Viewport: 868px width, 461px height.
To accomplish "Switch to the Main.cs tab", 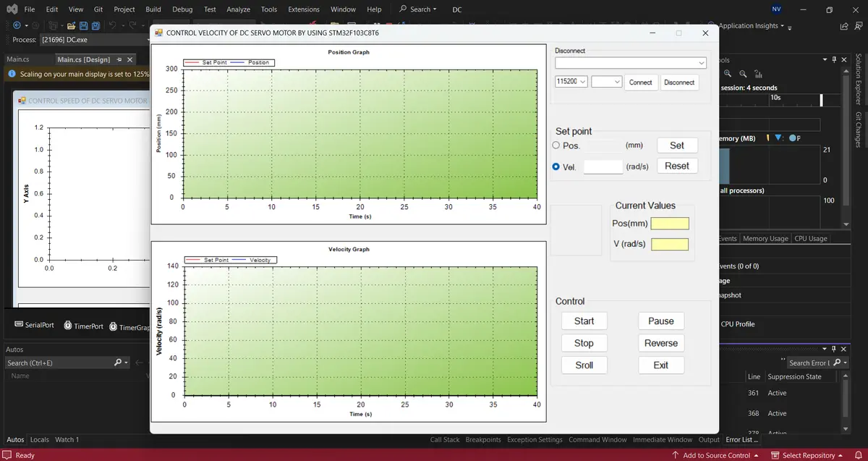I will [x=17, y=59].
